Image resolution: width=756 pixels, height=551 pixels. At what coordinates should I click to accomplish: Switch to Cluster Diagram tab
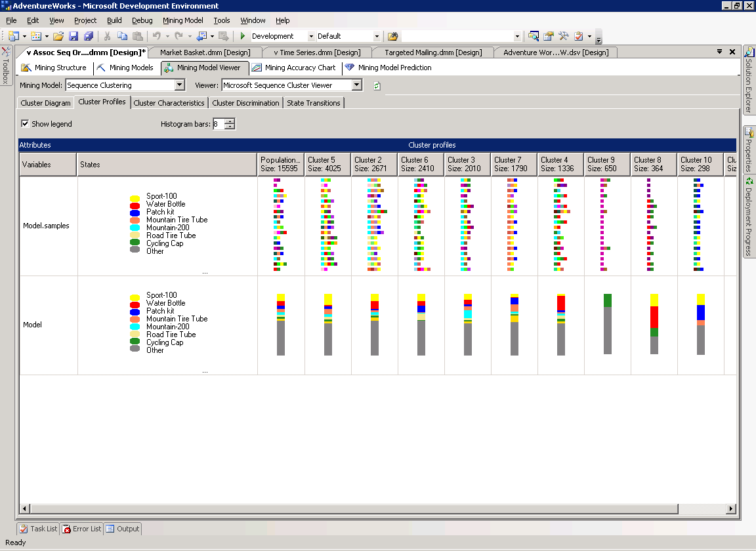(x=45, y=103)
